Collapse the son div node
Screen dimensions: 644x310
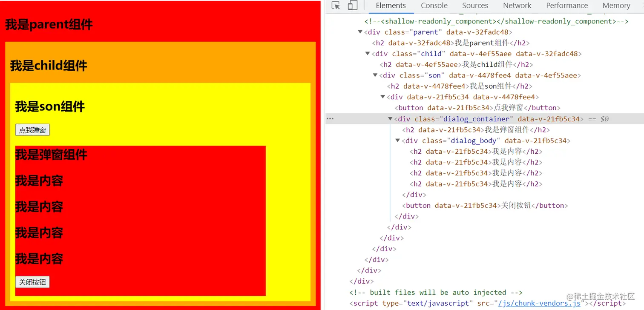click(x=375, y=75)
